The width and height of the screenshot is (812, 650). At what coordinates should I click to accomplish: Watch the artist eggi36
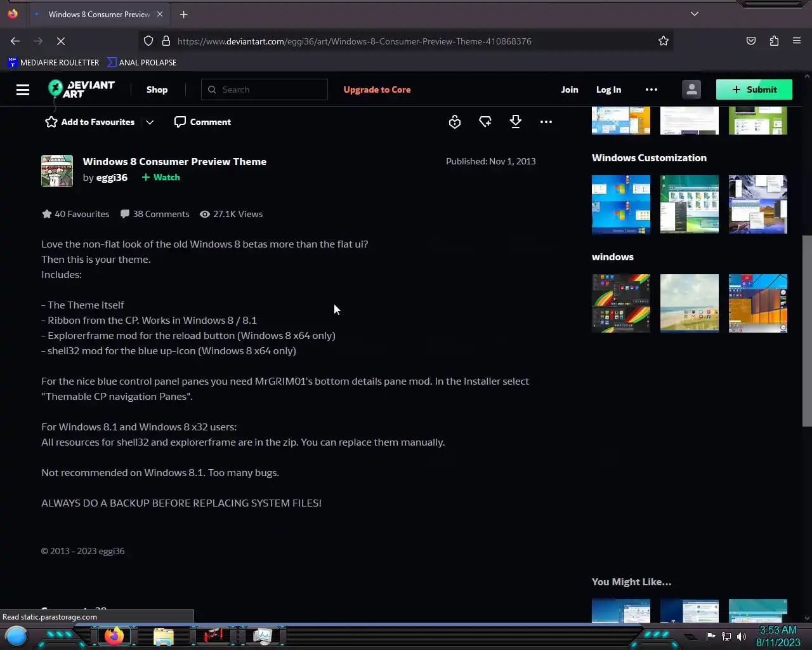coord(161,177)
